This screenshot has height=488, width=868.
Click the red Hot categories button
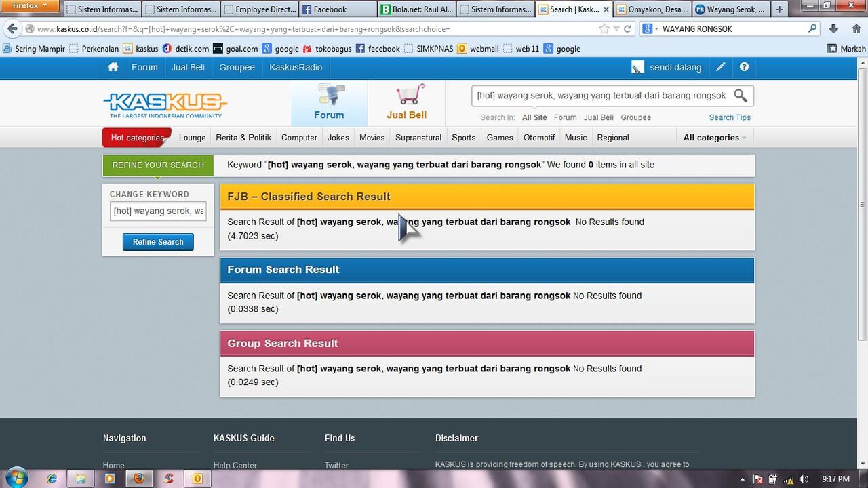tap(137, 138)
